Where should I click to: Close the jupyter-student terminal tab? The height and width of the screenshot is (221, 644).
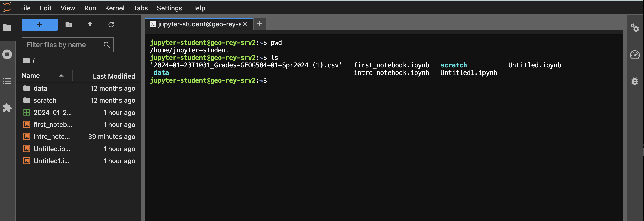[245, 24]
